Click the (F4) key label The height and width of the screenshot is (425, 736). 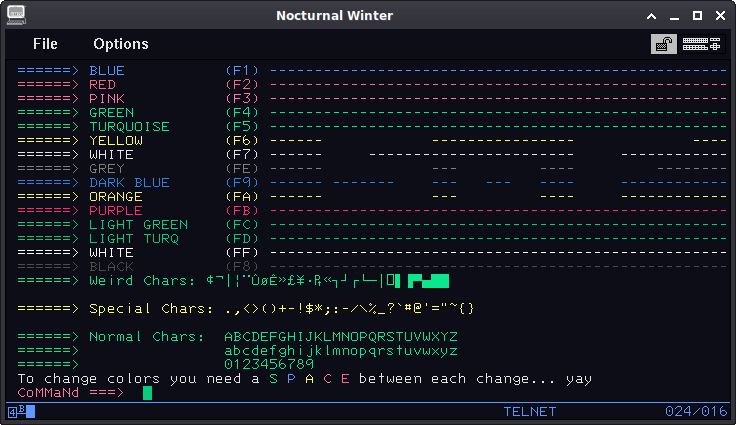point(242,113)
